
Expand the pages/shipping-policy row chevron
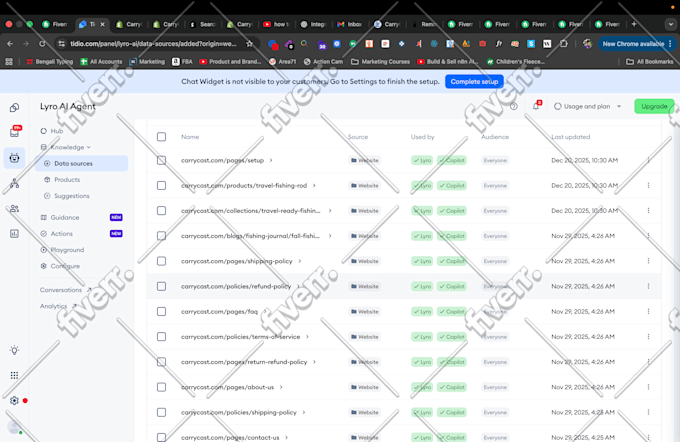[x=300, y=261]
